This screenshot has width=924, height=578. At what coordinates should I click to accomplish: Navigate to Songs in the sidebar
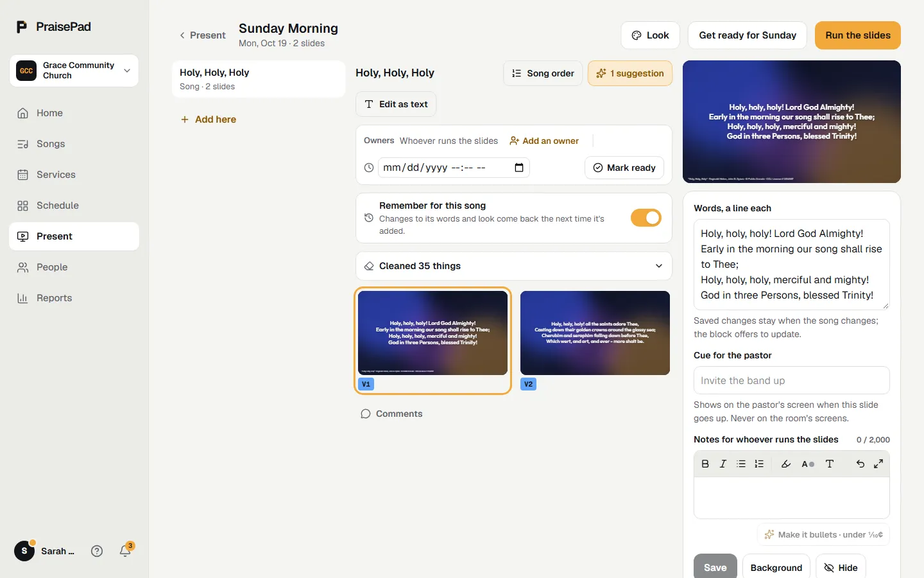click(74, 144)
